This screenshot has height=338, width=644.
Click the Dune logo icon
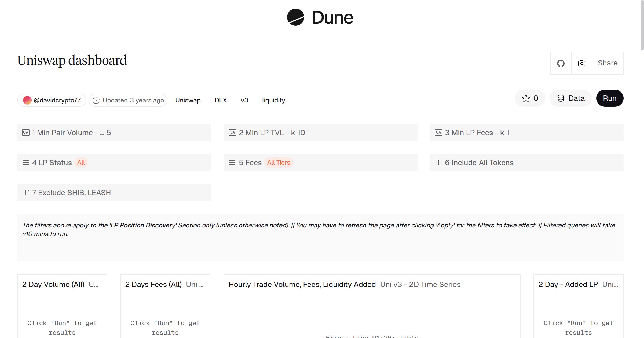[x=295, y=17]
